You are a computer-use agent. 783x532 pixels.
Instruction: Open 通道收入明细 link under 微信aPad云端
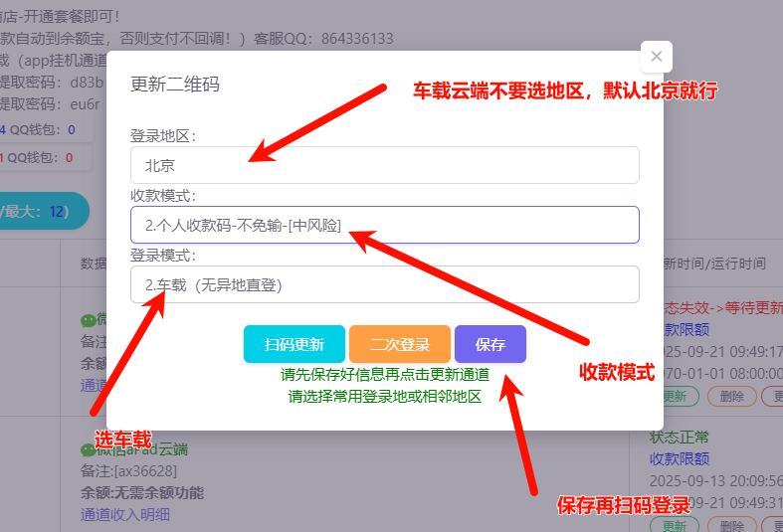pyautogui.click(x=125, y=514)
